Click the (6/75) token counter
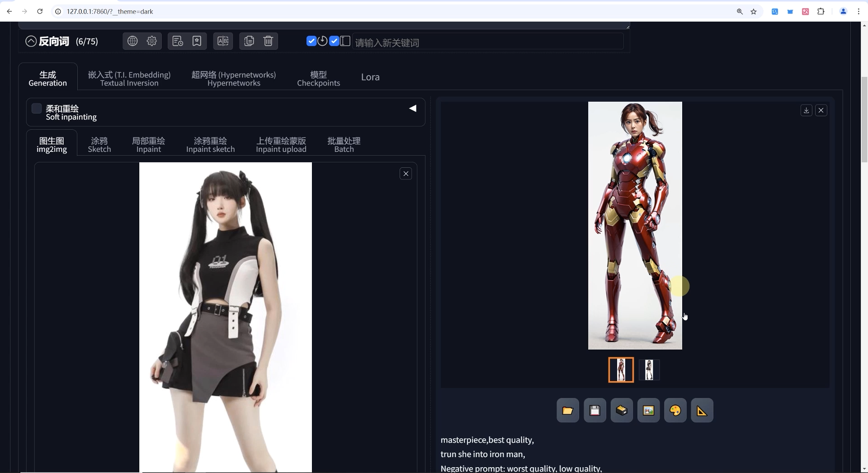868x473 pixels. pos(87,42)
